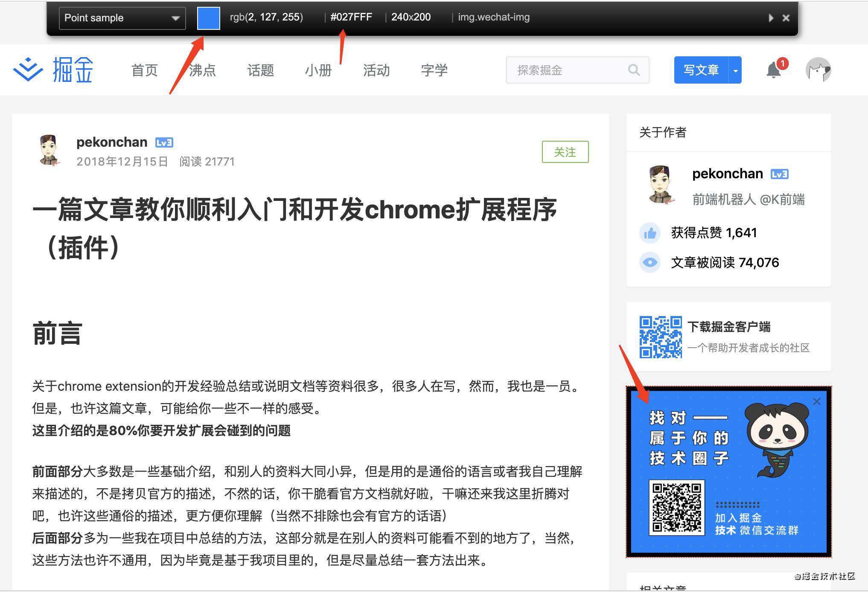The image size is (868, 592).
Task: Click the panda mascot image
Action: tap(777, 440)
